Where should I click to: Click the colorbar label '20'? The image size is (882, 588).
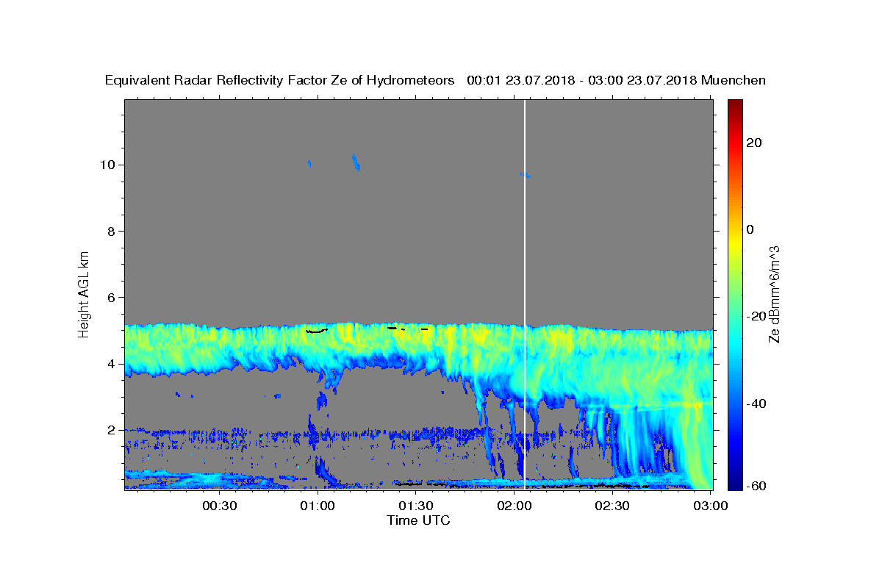tap(754, 143)
